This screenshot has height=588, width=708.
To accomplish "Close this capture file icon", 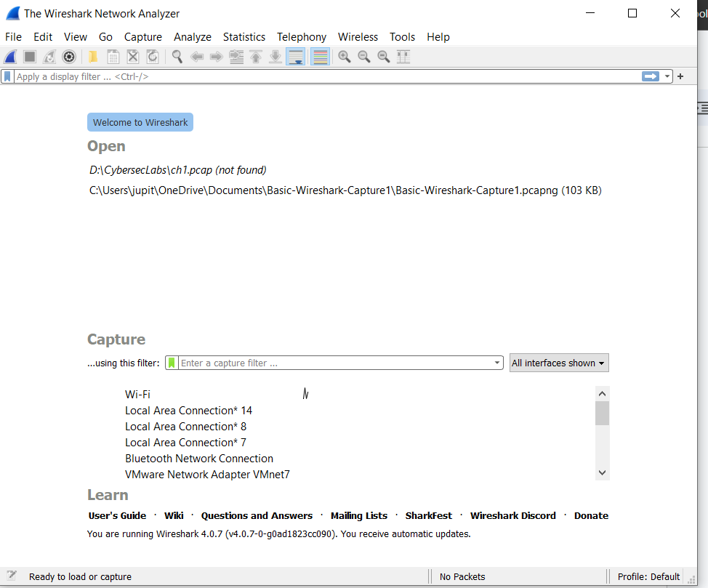I will (x=133, y=57).
